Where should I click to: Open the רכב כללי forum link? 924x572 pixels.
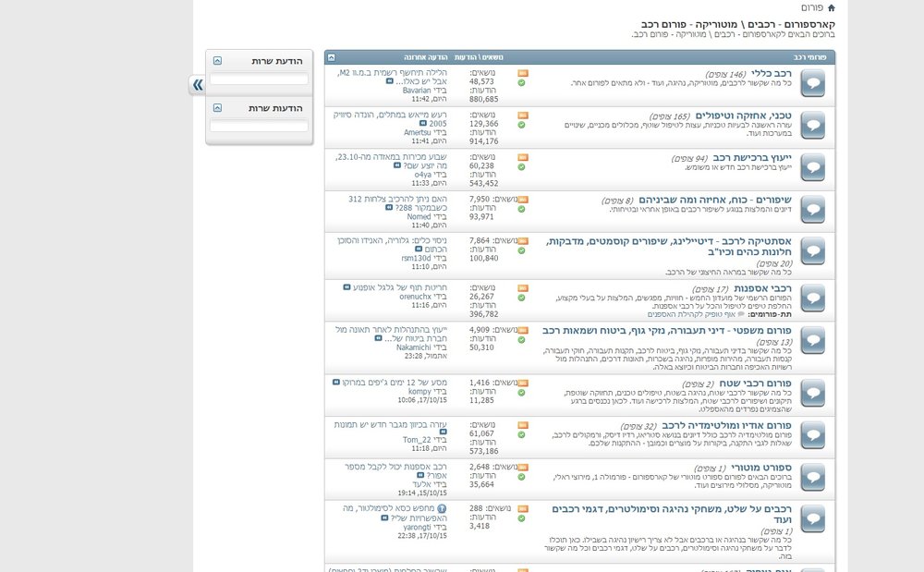click(x=772, y=74)
